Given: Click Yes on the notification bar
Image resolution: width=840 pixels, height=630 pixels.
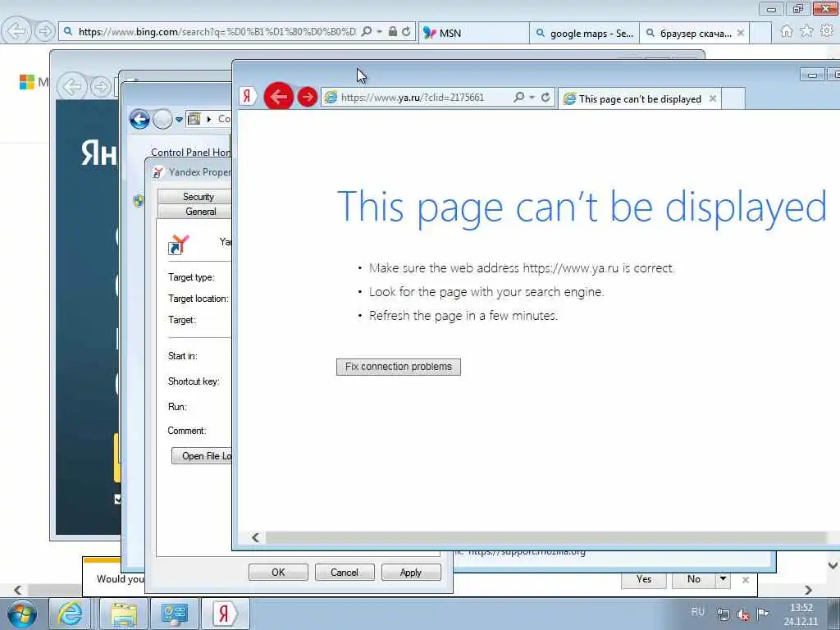Looking at the screenshot, I should [x=644, y=579].
